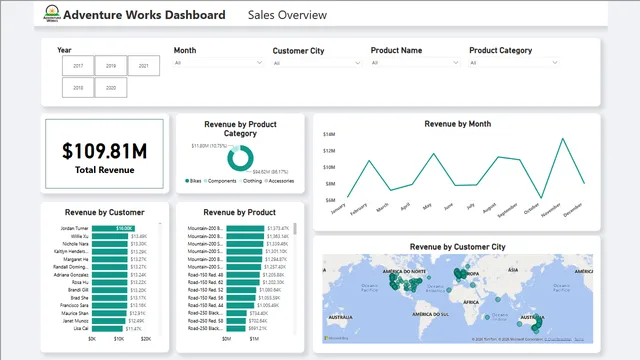Screen dimensions: 640x360
Task: Click the Sales Overview page title
Action: [287, 15]
